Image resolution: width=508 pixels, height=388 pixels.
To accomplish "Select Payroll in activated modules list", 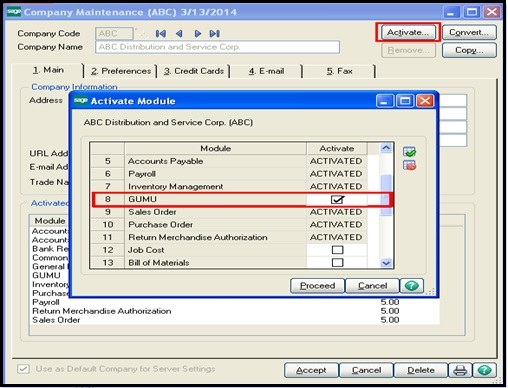I will (x=46, y=302).
